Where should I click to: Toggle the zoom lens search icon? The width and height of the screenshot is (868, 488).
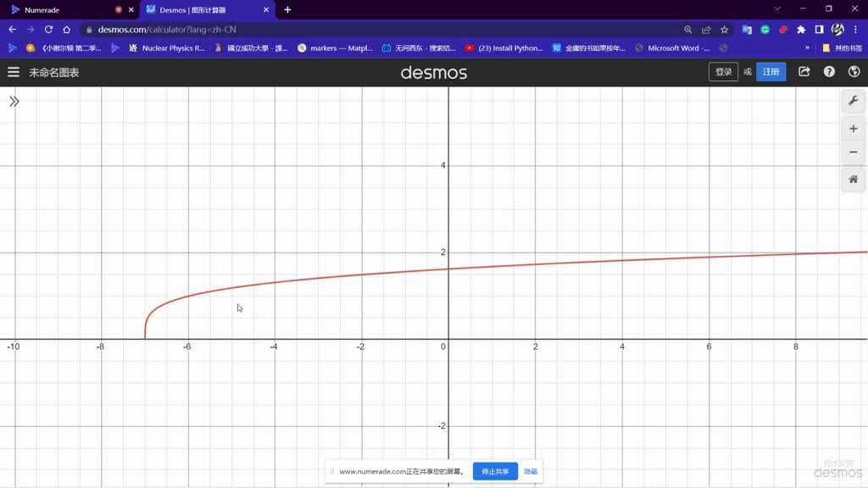688,28
